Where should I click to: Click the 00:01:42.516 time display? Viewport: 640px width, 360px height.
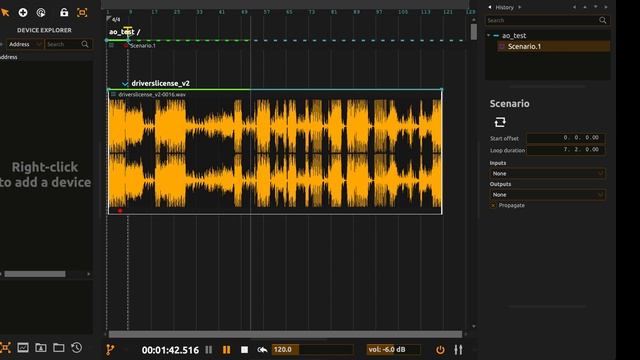170,350
